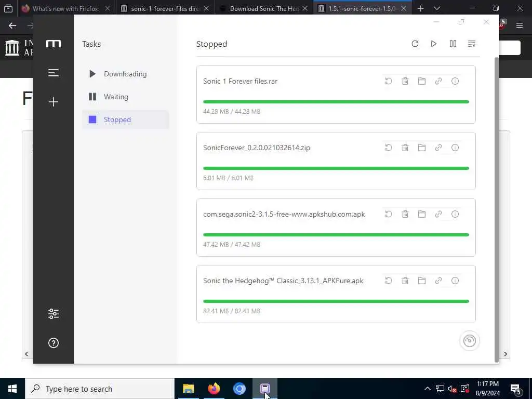View info for Sonic the Hedgehog Classic apk
This screenshot has width=532, height=399.
455,281
